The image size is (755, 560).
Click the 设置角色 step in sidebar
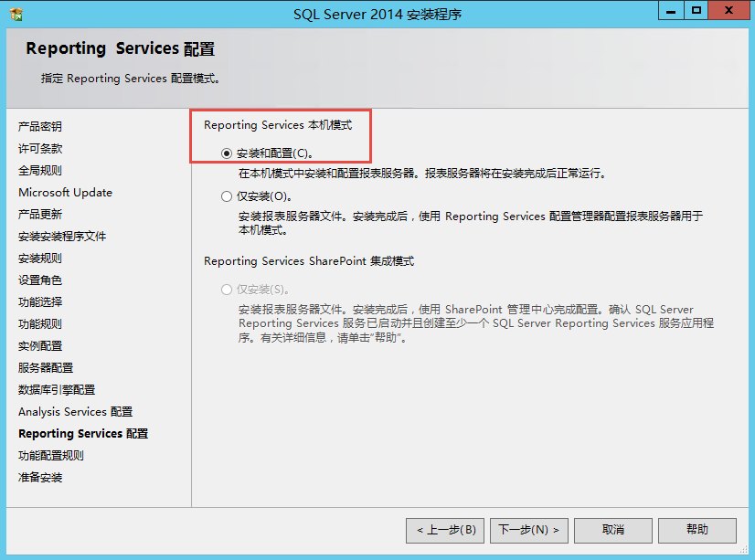tap(40, 280)
